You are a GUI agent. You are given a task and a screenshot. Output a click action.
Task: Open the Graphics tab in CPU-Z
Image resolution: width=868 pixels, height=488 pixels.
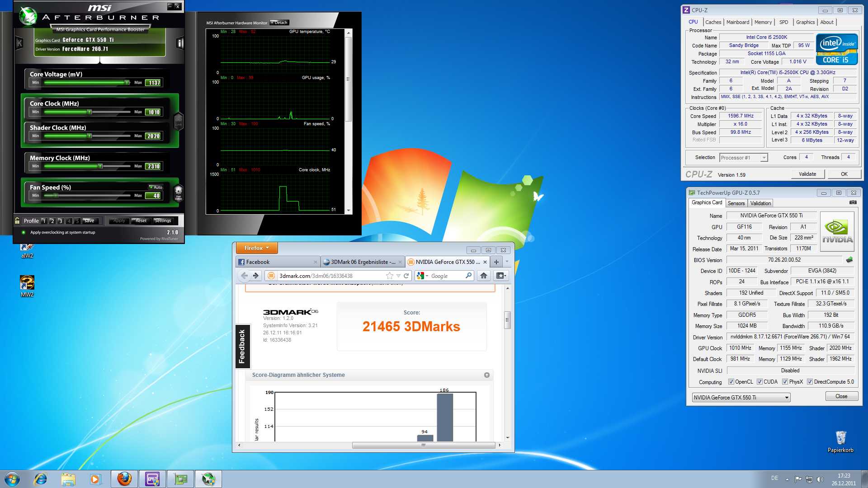(x=806, y=22)
